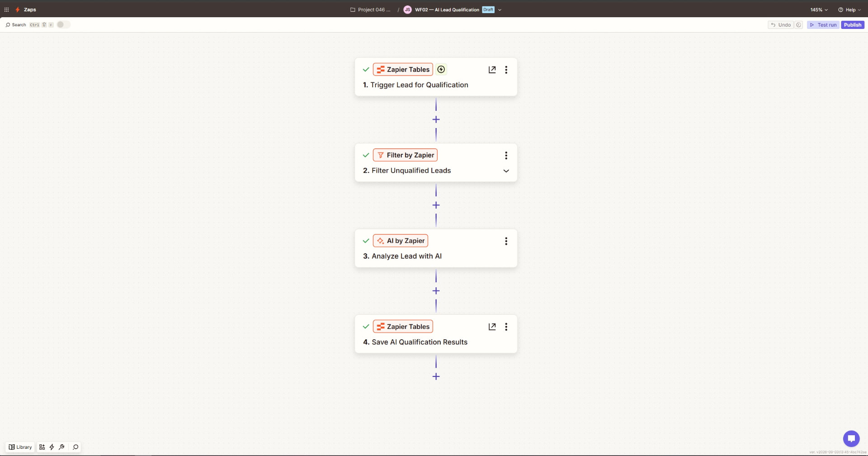The image size is (868, 456).
Task: Click the comment bubble icon in bottom toolbar
Action: point(75,447)
